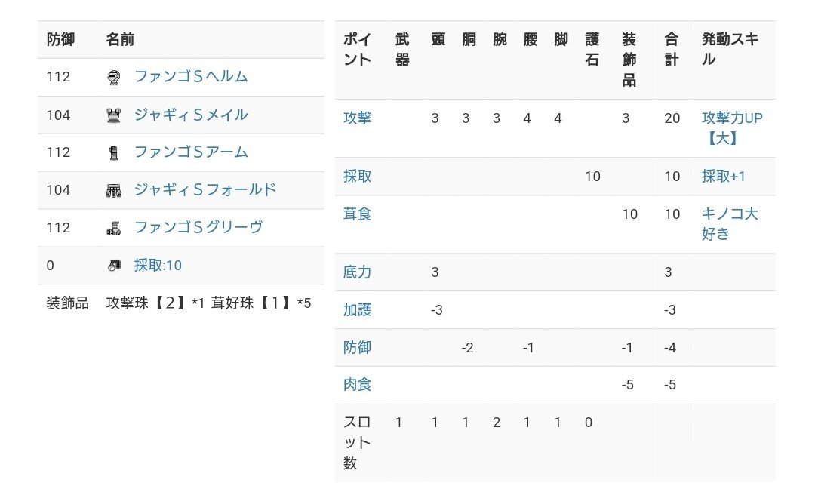
Task: Open the ファンゴSヘルム armor link
Action: coord(191,76)
